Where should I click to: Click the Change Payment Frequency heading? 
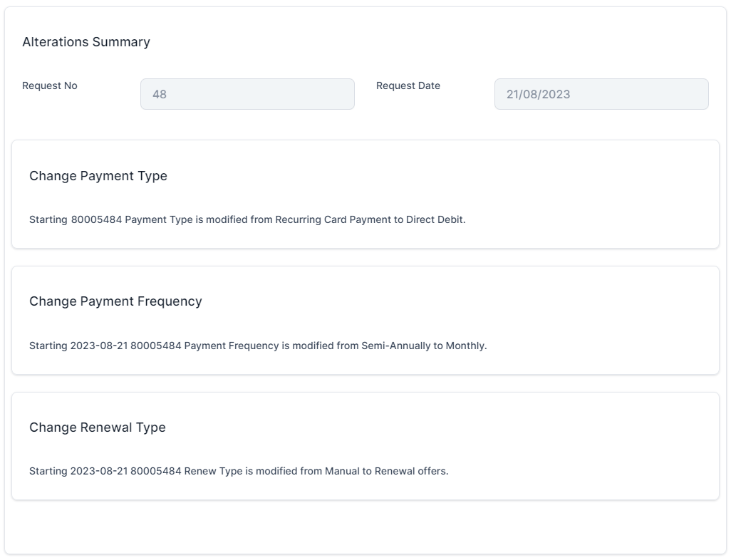[115, 301]
